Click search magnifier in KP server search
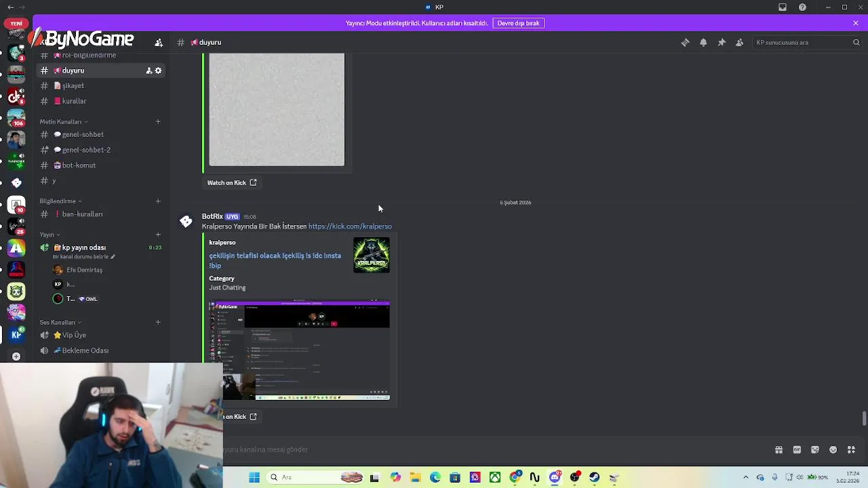This screenshot has height=488, width=868. pos(856,42)
